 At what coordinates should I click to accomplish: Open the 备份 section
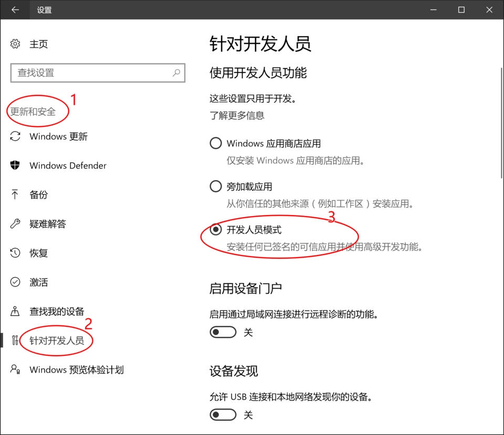38,195
